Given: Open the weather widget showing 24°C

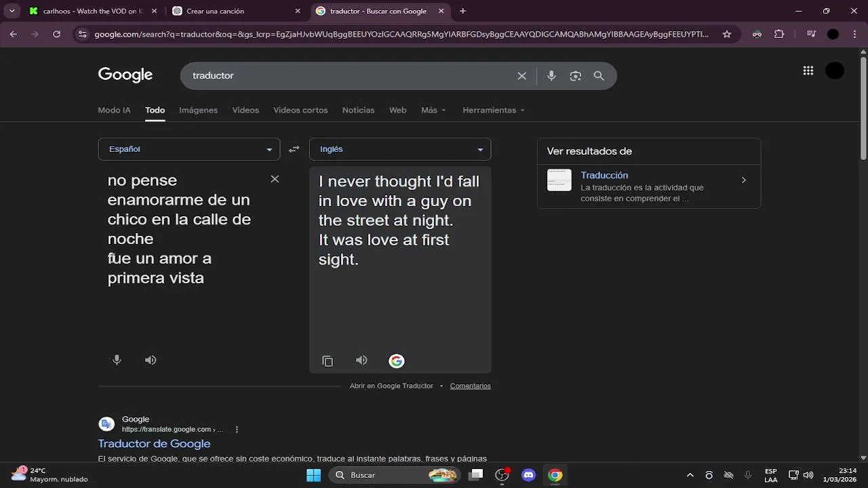Looking at the screenshot, I should 50,475.
